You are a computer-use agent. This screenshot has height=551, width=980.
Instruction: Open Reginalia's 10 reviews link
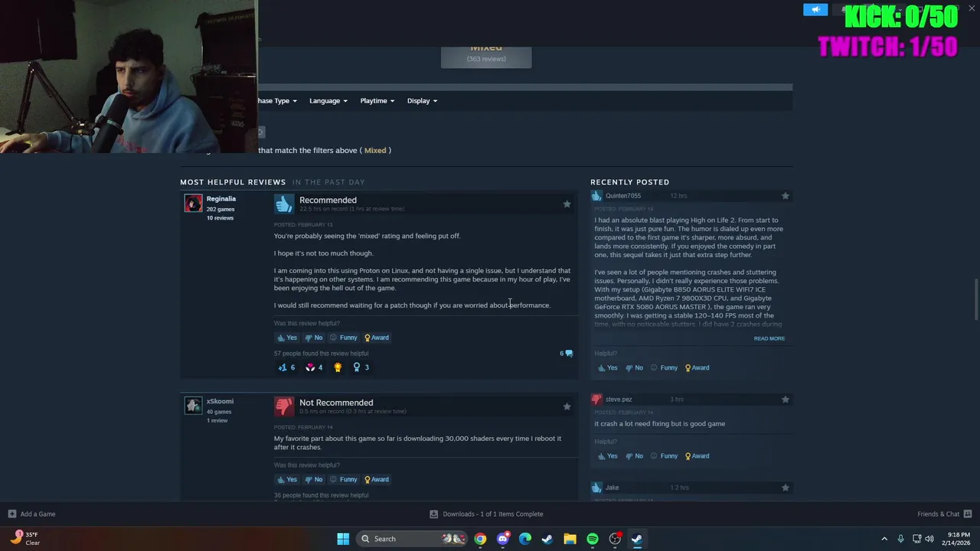pos(220,218)
